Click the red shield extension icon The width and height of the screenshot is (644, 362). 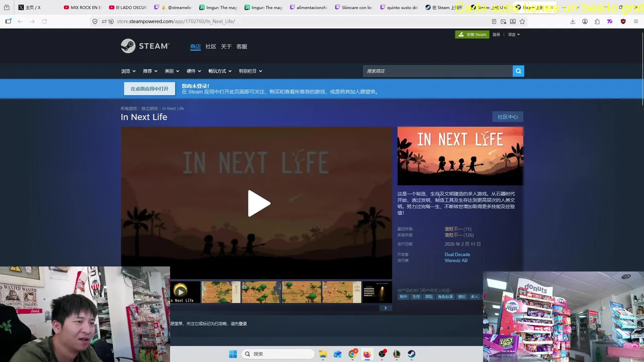623,21
